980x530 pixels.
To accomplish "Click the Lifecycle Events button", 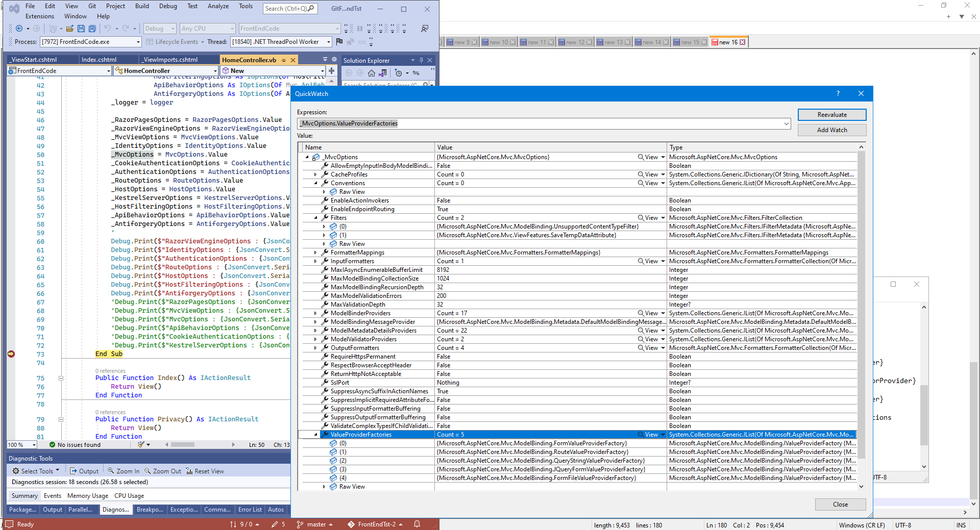I will coord(175,42).
